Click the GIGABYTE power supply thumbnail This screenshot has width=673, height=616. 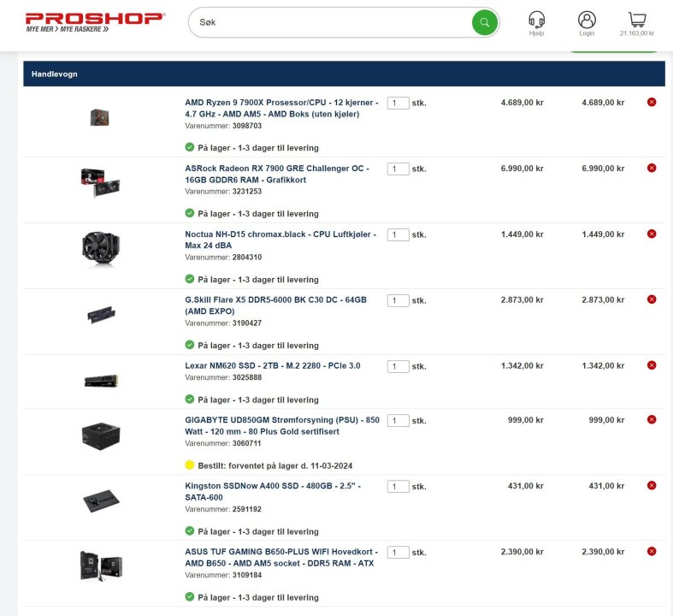101,436
